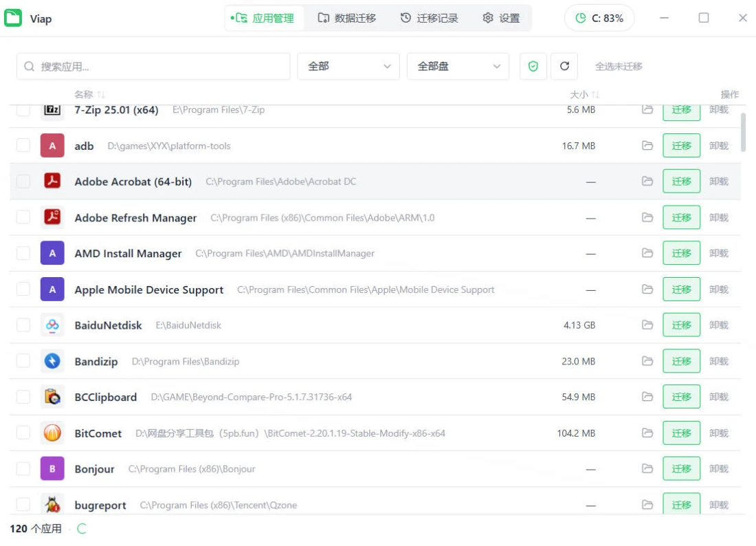
Task: Click the 全选未迁移 link
Action: [x=619, y=66]
